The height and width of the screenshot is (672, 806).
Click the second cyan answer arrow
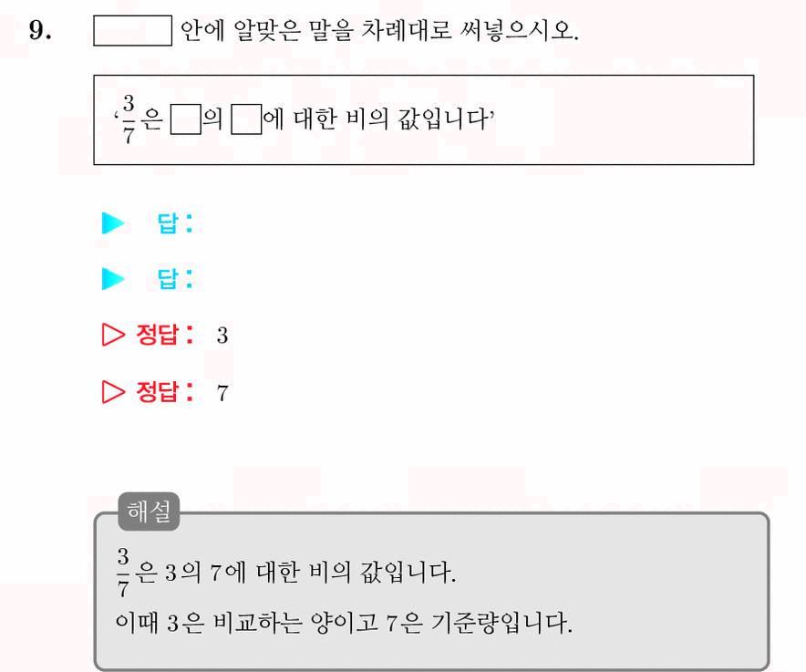pos(113,279)
